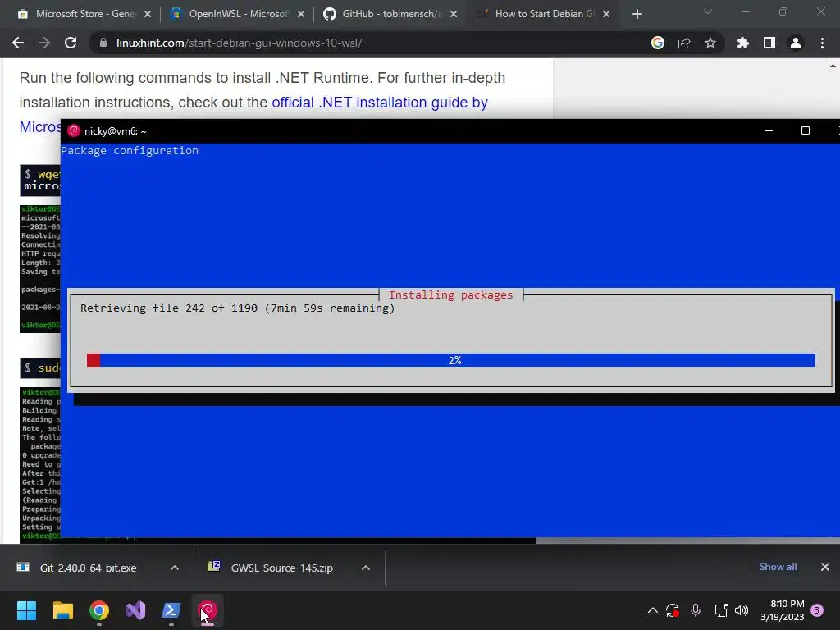Close the downloads bar

[825, 567]
